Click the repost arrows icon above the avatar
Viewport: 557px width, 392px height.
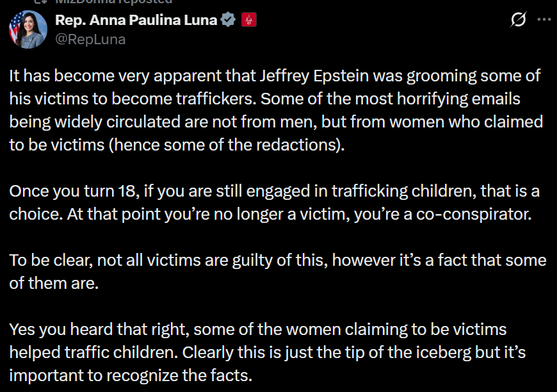(39, 3)
